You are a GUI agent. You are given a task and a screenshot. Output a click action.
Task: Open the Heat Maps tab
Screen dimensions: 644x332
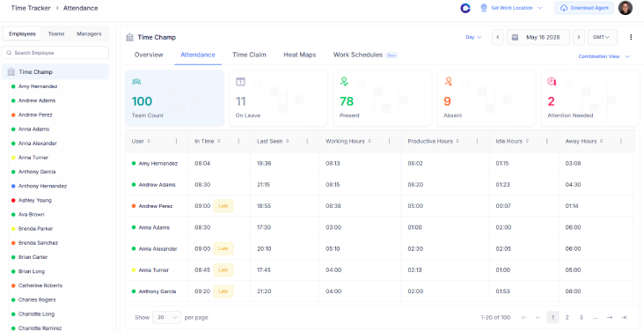coord(300,55)
